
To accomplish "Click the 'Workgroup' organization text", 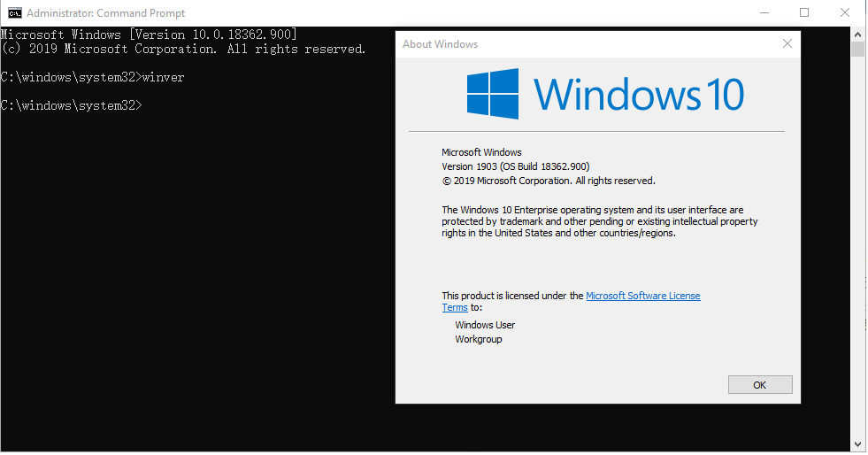I will pyautogui.click(x=479, y=339).
